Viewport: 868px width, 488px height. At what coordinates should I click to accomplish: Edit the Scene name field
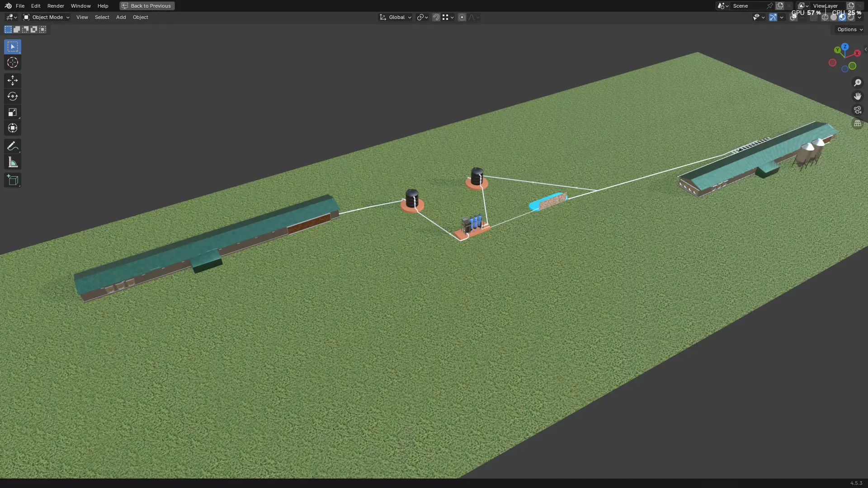(747, 6)
